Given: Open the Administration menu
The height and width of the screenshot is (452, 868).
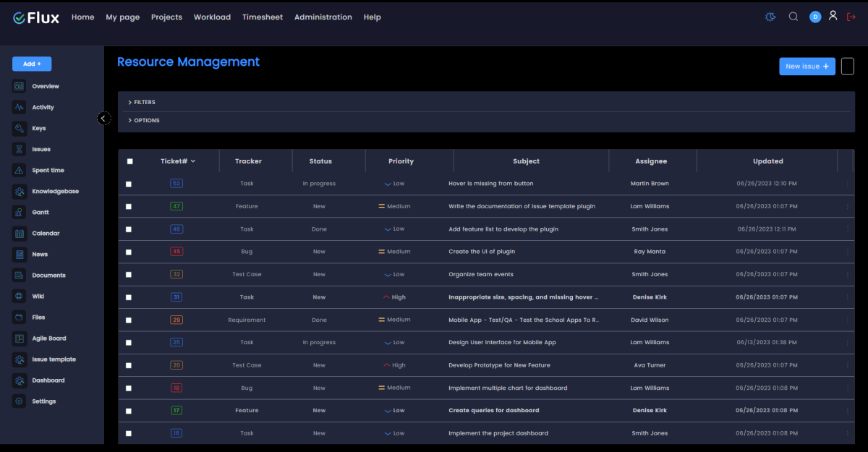Looking at the screenshot, I should [x=323, y=17].
